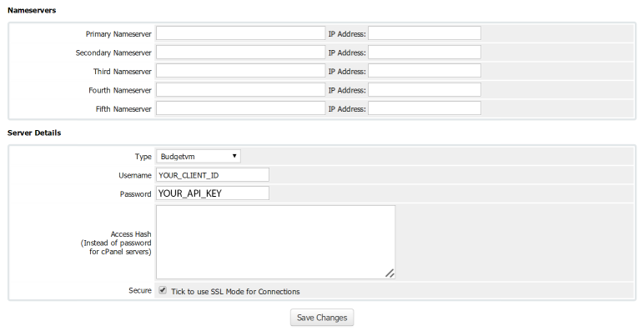The width and height of the screenshot is (644, 331).
Task: Click the Third Nameserver text field
Action: (x=241, y=71)
